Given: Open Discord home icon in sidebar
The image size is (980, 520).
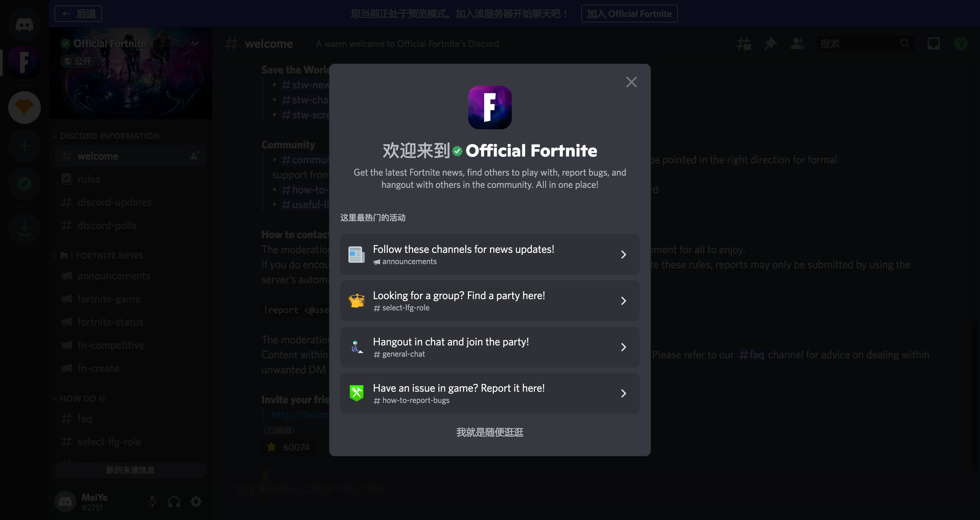Looking at the screenshot, I should pos(24,25).
